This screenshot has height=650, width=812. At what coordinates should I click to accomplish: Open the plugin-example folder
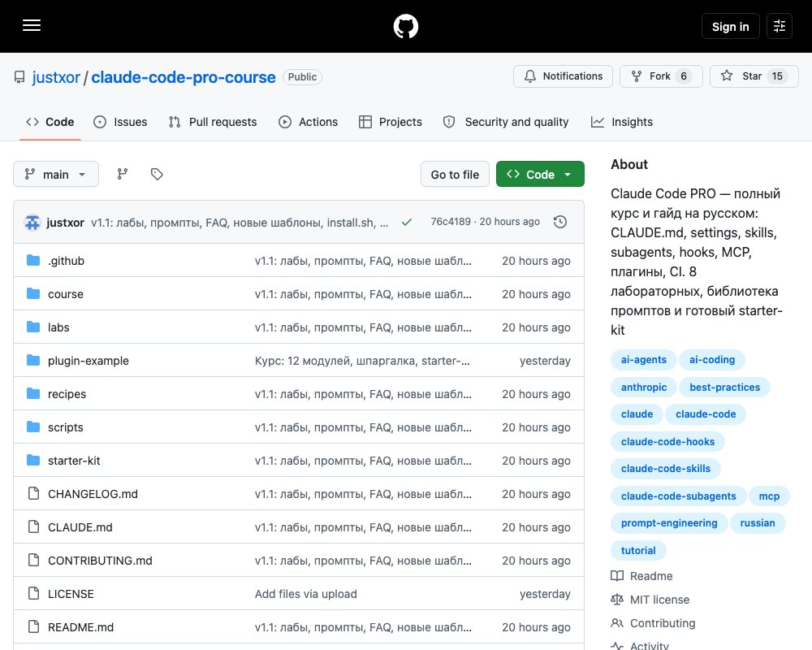88,361
